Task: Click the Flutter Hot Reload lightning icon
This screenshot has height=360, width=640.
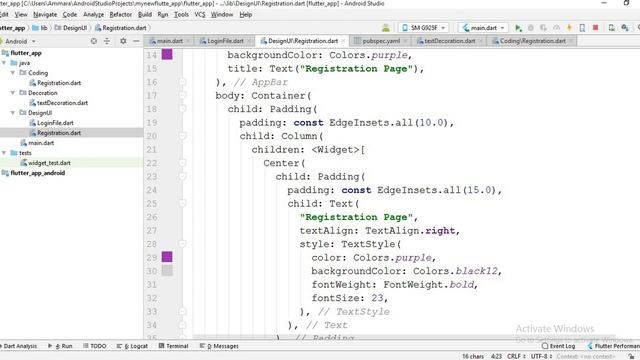Action: (x=569, y=28)
